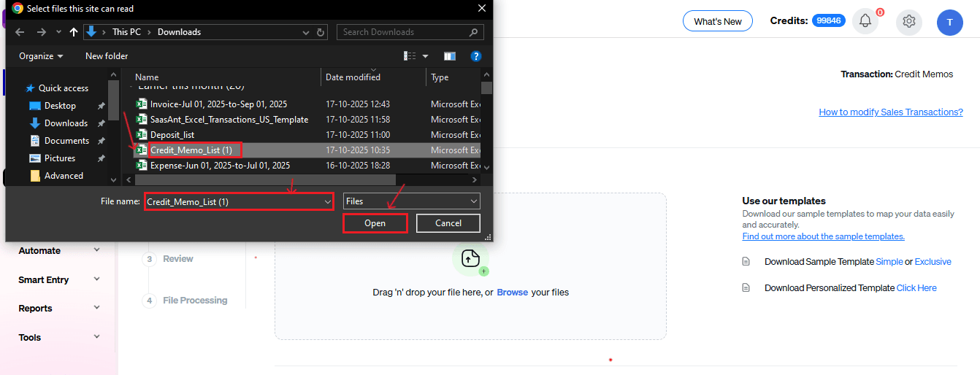Click the user avatar T icon
The image size is (980, 375).
pos(949,22)
